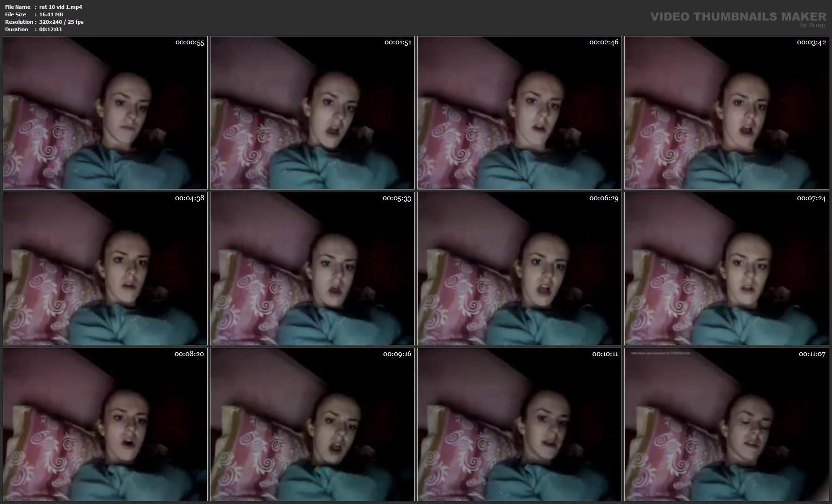Select the thumbnail marked 00:10:11

(x=519, y=424)
